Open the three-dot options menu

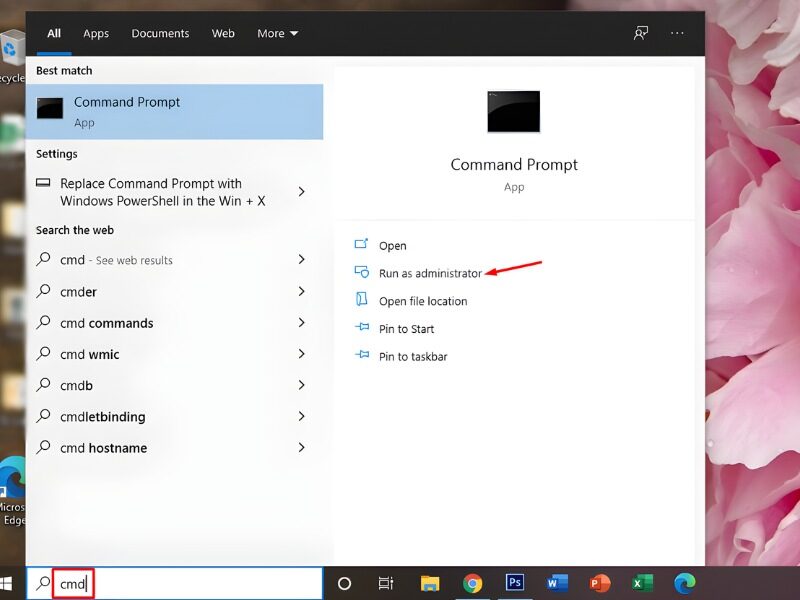678,33
